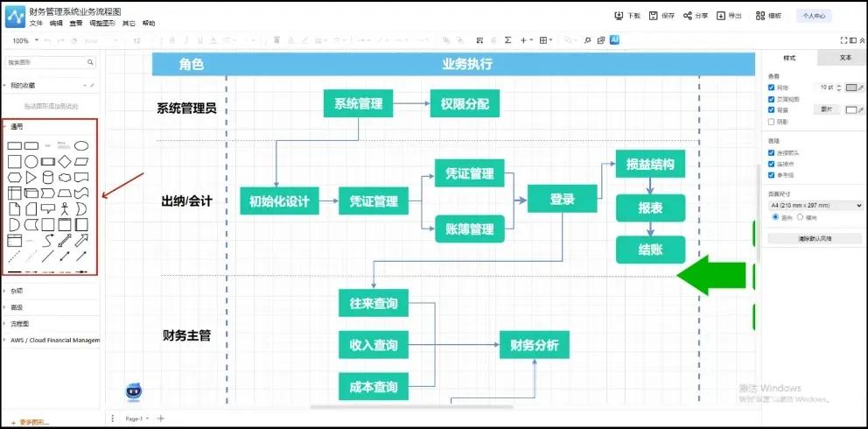Viewport: 868px width, 429px height.
Task: Switch to the 文本 tab
Action: (x=845, y=58)
